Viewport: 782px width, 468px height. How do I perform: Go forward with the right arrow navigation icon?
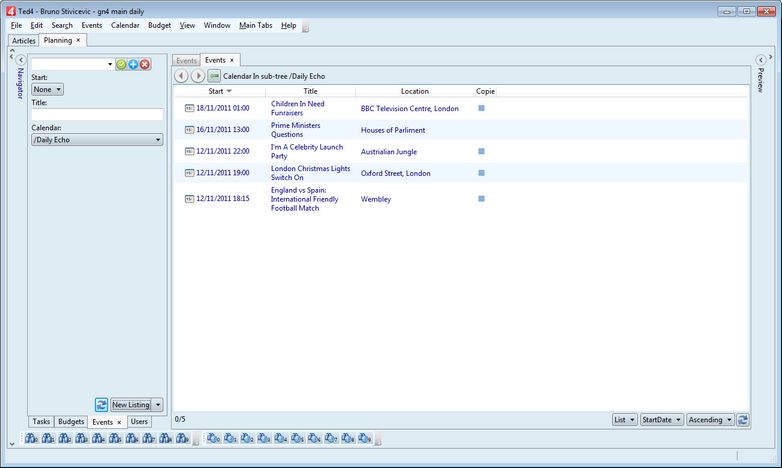[198, 76]
